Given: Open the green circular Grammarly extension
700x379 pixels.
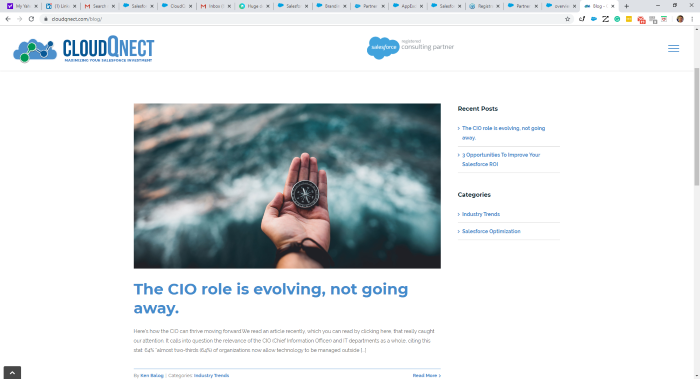Looking at the screenshot, I should coord(617,19).
